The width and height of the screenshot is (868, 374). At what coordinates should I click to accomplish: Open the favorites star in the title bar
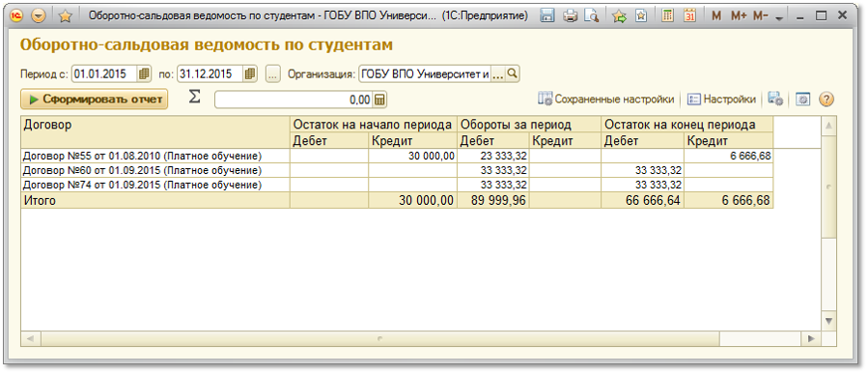tap(66, 16)
